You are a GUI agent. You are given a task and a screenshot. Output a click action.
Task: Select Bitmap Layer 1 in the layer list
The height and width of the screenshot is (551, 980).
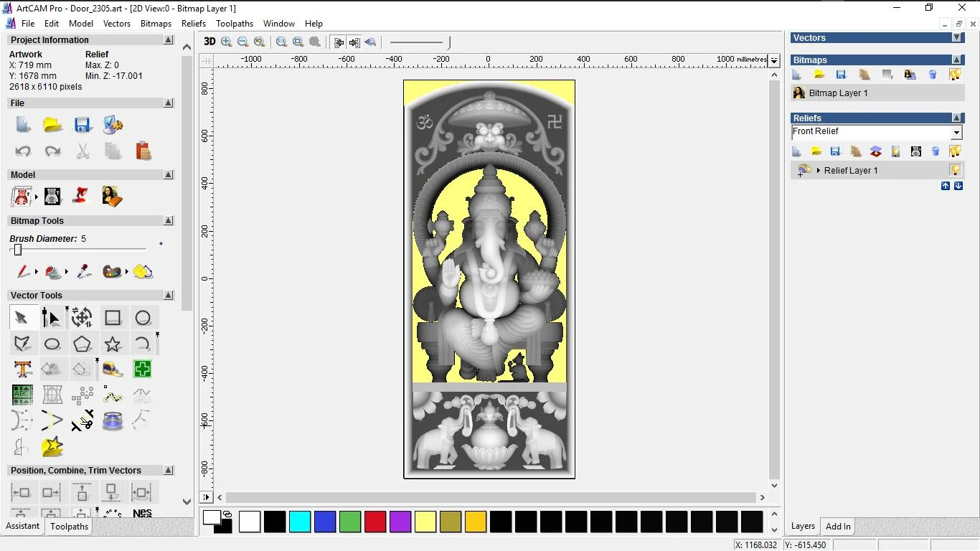tap(838, 93)
